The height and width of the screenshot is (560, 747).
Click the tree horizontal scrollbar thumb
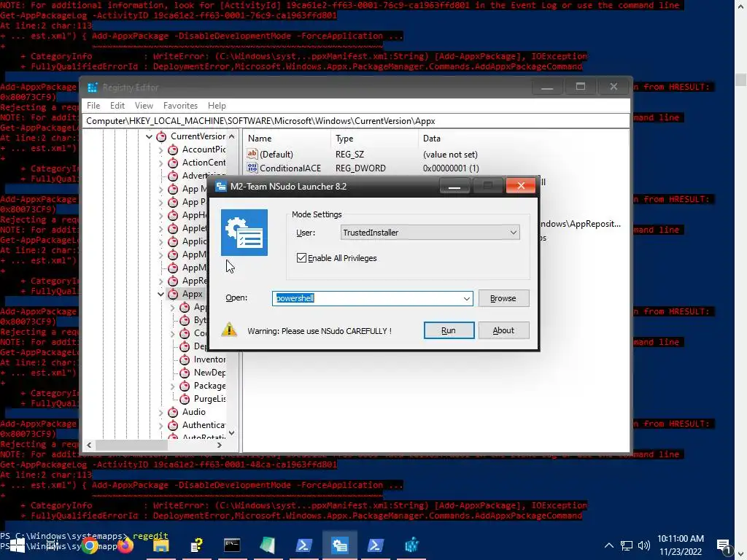[131, 446]
